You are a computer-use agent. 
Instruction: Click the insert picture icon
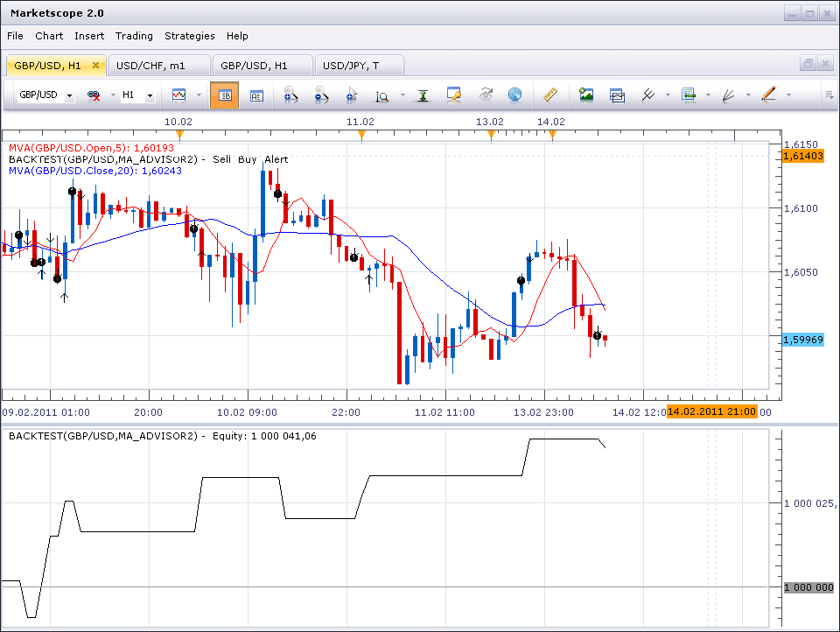point(586,95)
